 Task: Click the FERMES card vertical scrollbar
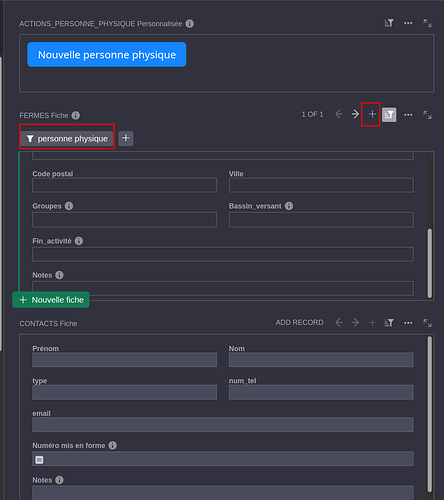pyautogui.click(x=430, y=263)
